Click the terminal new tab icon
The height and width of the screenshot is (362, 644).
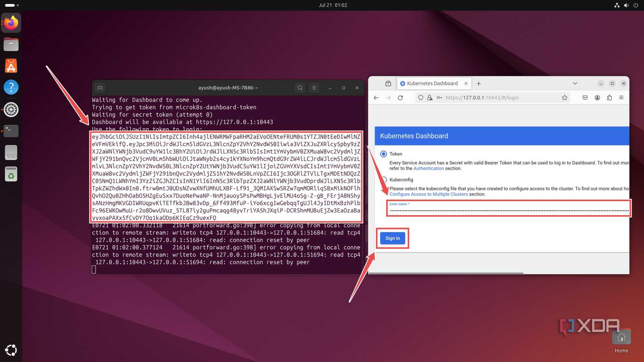[100, 88]
